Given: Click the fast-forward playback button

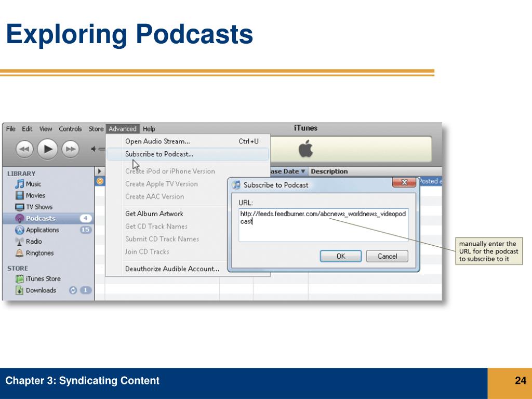Looking at the screenshot, I should tap(70, 149).
